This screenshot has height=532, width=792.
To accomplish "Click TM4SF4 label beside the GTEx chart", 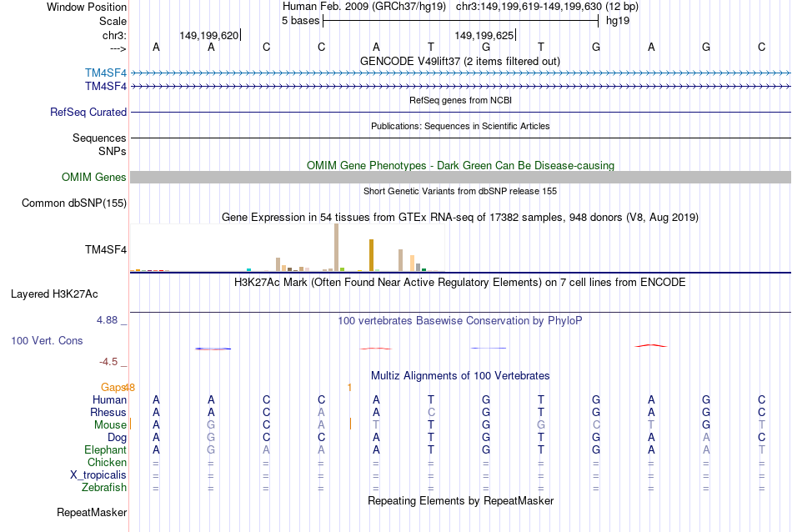I will coord(106,249).
